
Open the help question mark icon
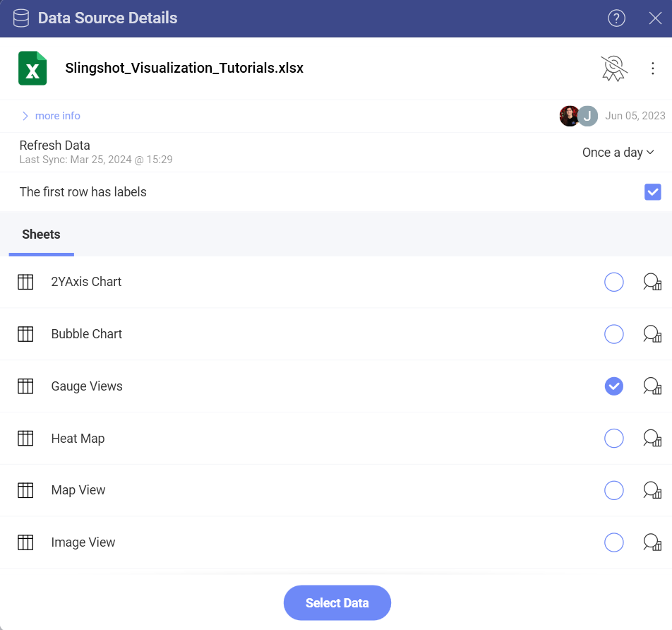tap(616, 18)
